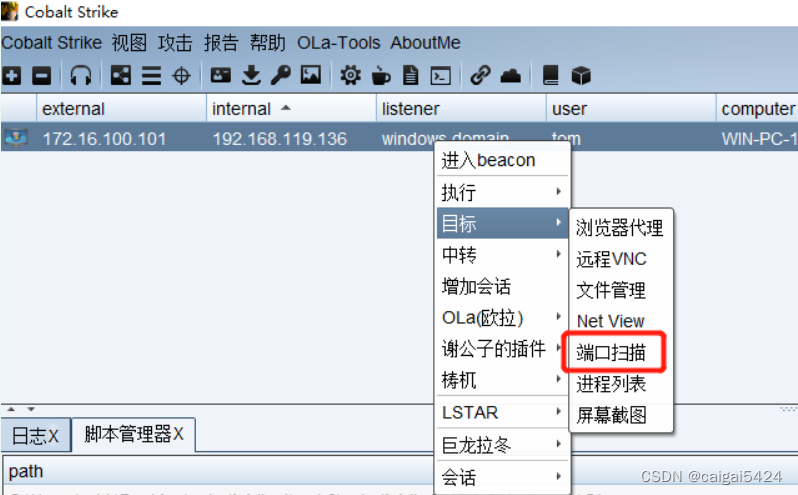Click the terminal scripted delivery icon
Viewport: 798px width, 495px height.
441,76
